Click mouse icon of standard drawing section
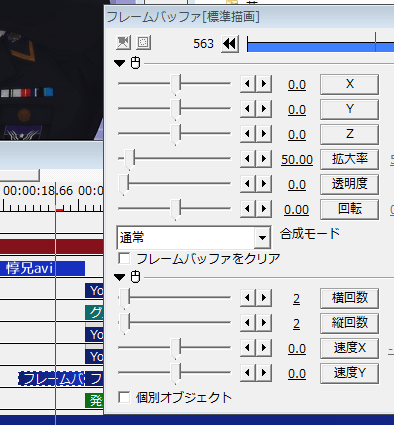 [135, 63]
